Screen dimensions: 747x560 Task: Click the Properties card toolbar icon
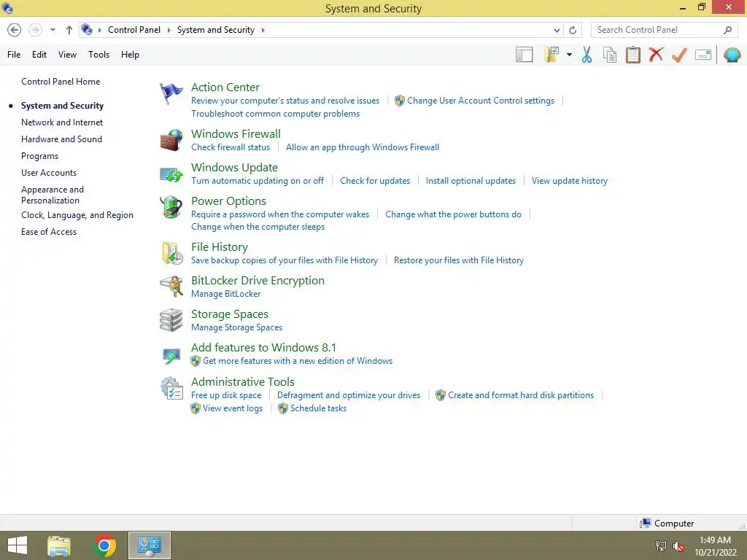pyautogui.click(x=703, y=55)
